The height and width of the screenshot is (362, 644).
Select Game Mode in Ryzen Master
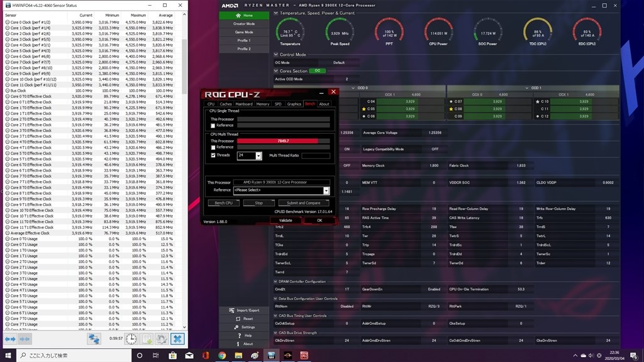click(x=244, y=32)
